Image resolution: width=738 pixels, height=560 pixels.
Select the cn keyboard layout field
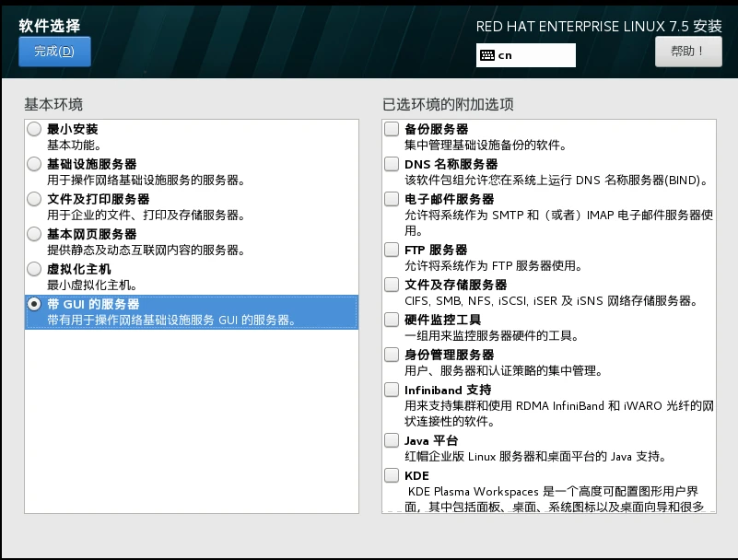[526, 55]
